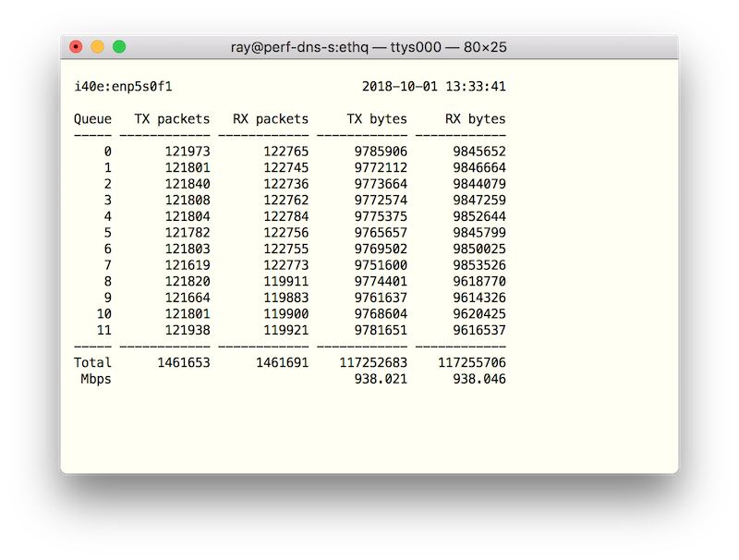This screenshot has height=560, width=739.
Task: Select RX packets value 122745
Action: point(286,168)
